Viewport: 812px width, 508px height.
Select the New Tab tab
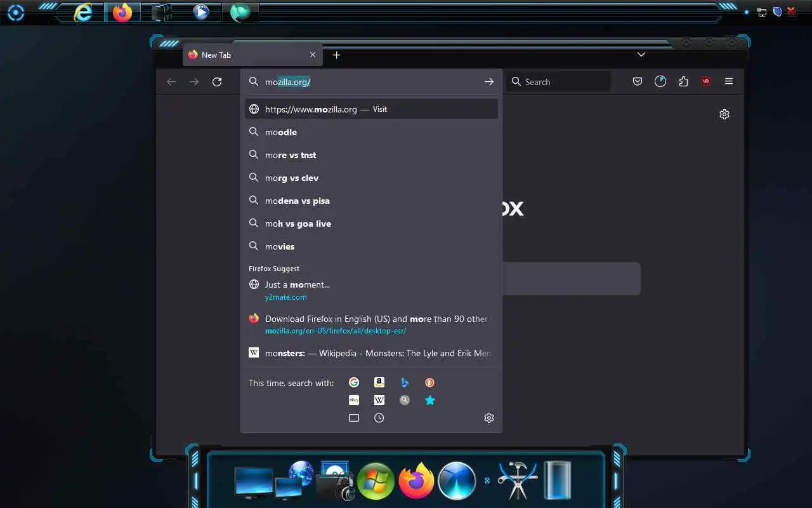click(252, 55)
